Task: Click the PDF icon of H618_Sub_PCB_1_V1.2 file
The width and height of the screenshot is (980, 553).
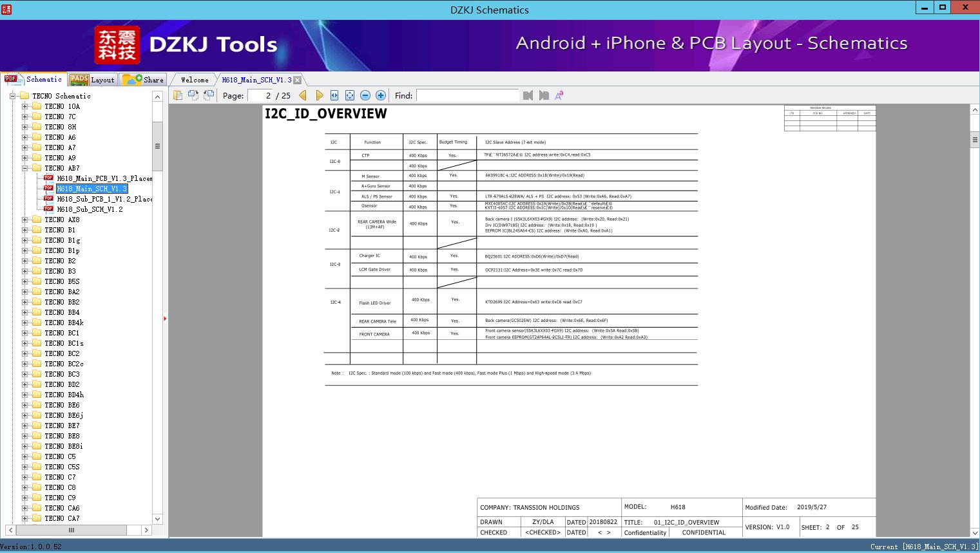Action: [x=48, y=199]
